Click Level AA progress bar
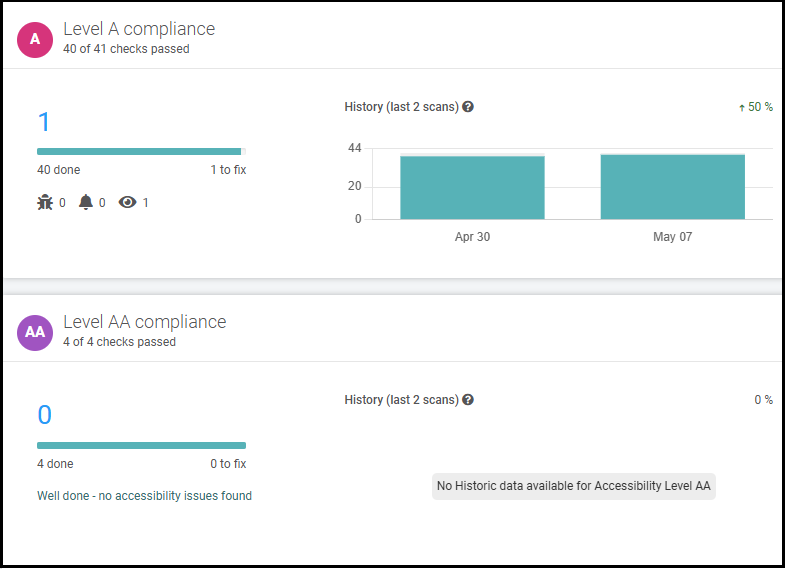The width and height of the screenshot is (785, 569). [141, 445]
